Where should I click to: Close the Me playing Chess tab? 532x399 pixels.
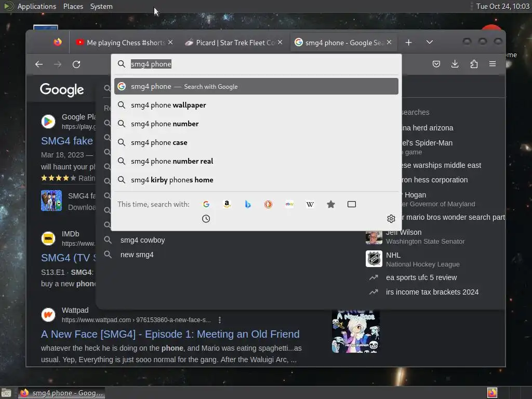click(x=170, y=42)
